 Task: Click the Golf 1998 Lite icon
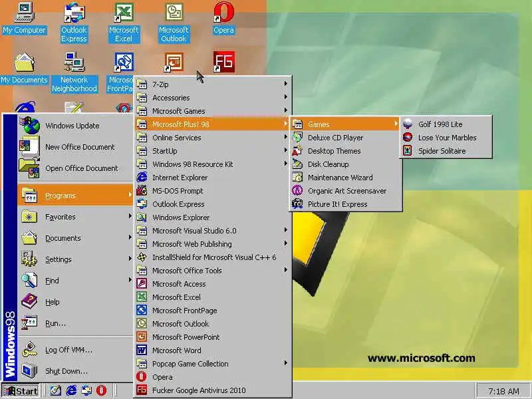408,124
